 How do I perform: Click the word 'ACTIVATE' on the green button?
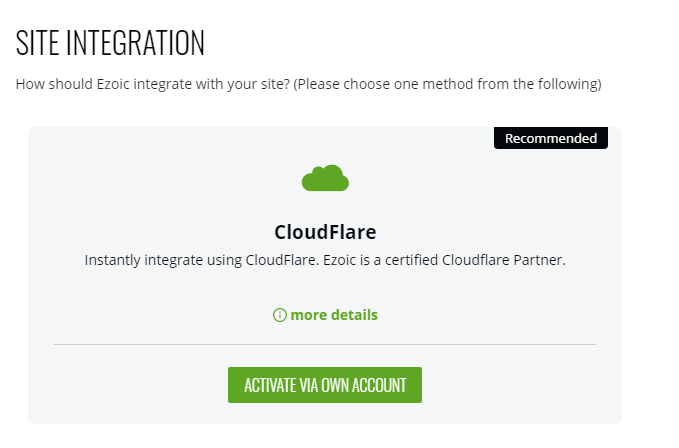(x=268, y=386)
